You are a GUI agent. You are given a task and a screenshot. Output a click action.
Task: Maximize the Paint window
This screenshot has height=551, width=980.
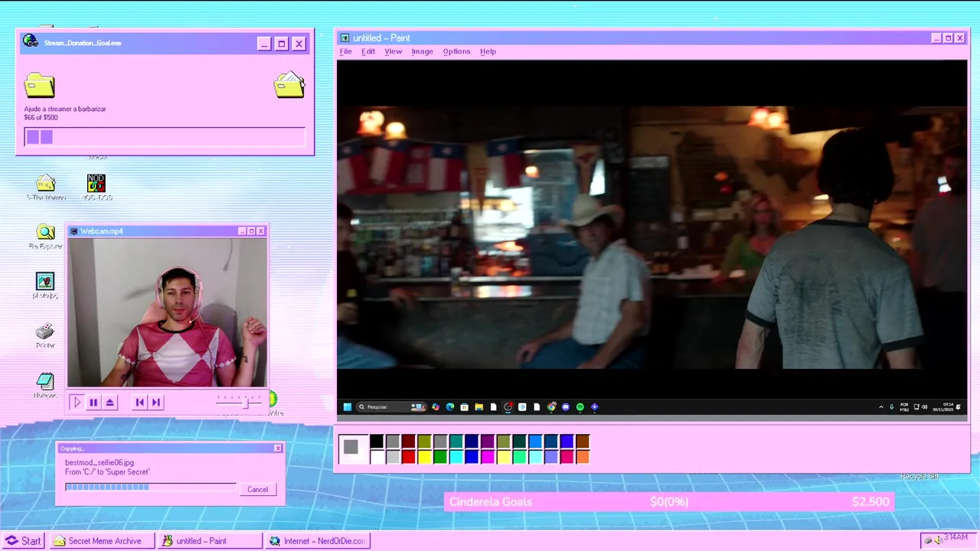click(x=948, y=38)
